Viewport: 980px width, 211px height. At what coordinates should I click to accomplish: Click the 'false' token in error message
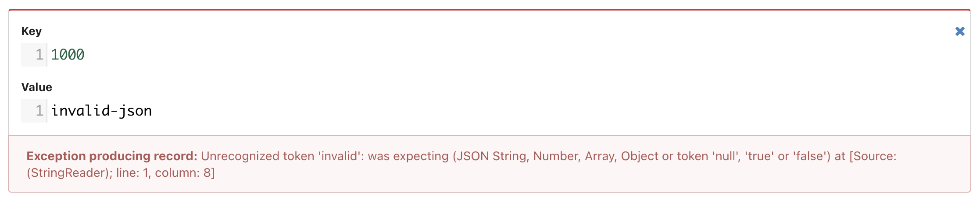click(x=812, y=156)
